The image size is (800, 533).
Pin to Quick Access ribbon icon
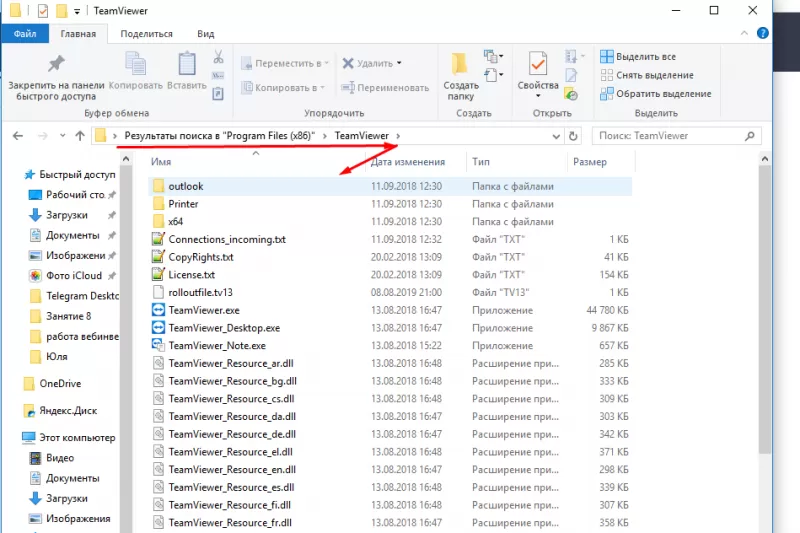pyautogui.click(x=56, y=64)
